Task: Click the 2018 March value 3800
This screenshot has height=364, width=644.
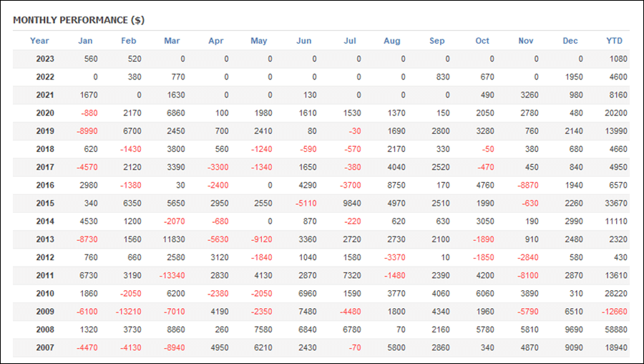Action: coord(176,149)
